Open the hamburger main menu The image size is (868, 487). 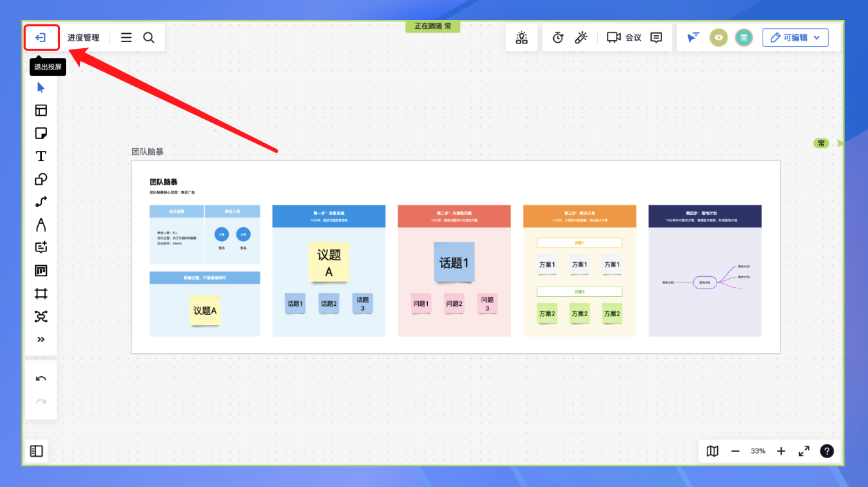[126, 38]
